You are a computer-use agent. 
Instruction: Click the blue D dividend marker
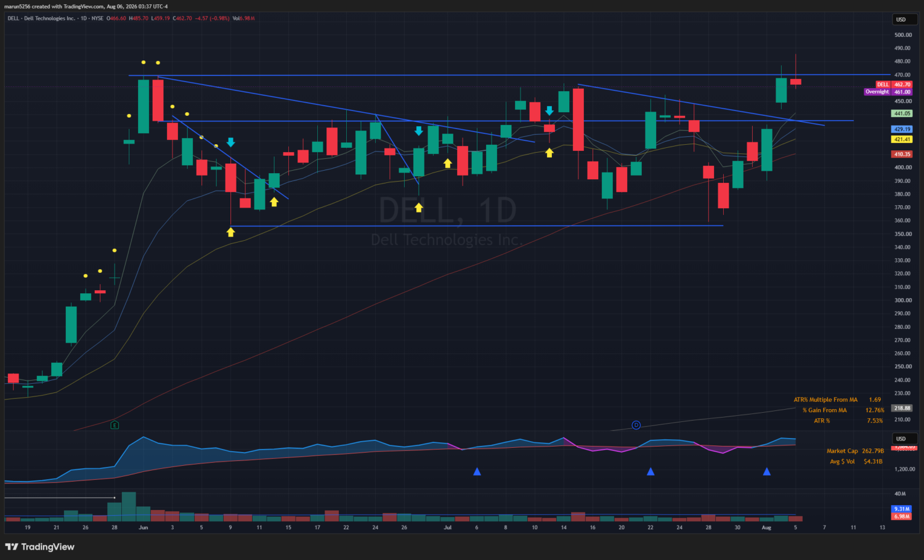tap(636, 425)
